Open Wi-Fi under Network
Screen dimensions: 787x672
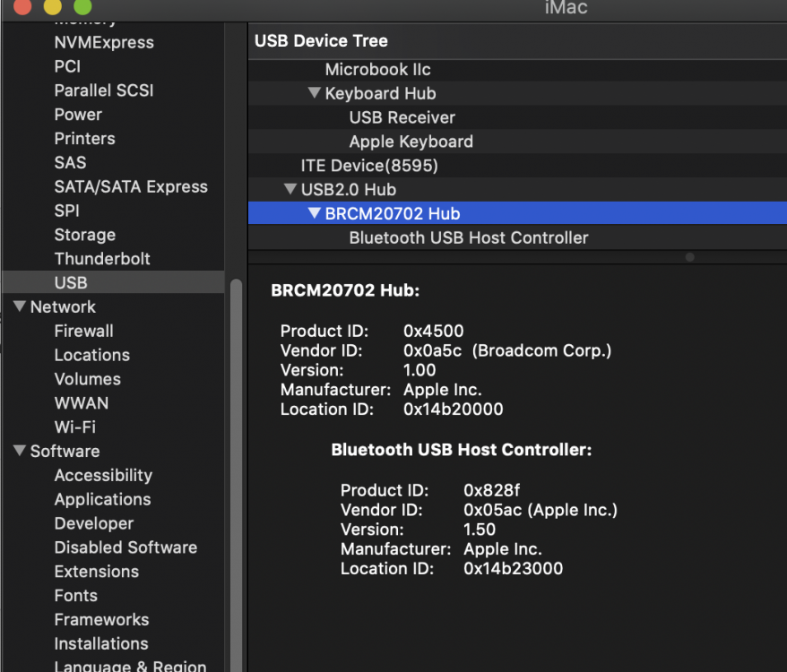(x=74, y=427)
